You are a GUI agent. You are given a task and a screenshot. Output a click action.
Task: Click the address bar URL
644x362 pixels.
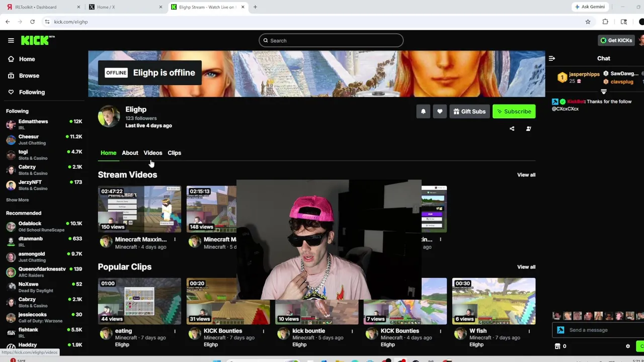coord(71,22)
